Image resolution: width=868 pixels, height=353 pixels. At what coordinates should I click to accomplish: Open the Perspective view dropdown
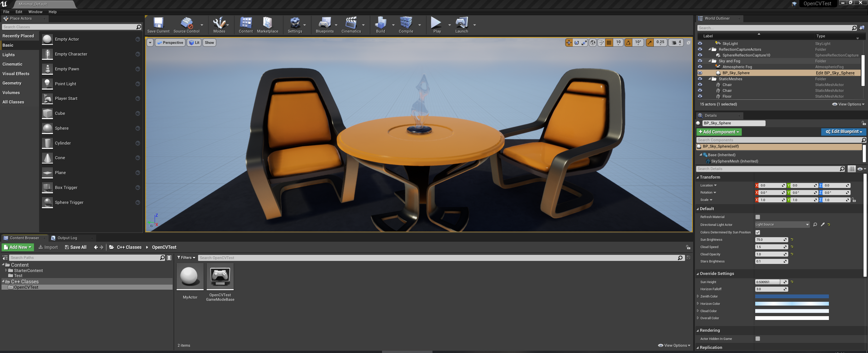click(170, 42)
